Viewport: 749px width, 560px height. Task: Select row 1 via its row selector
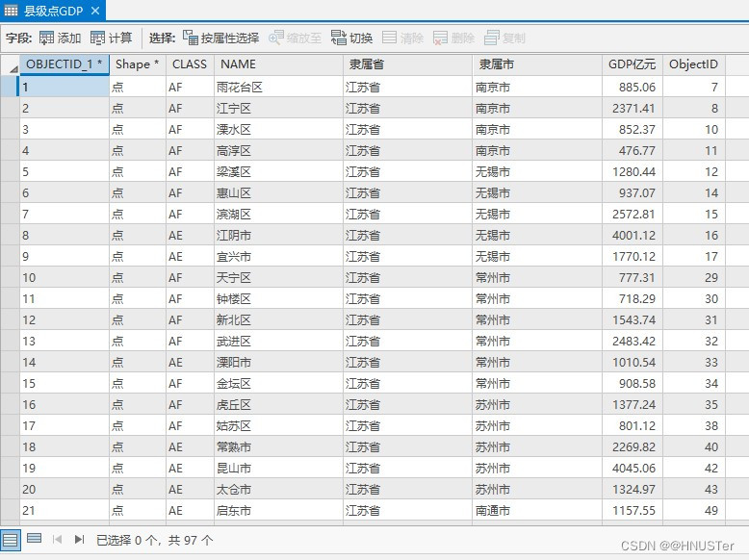click(x=10, y=87)
